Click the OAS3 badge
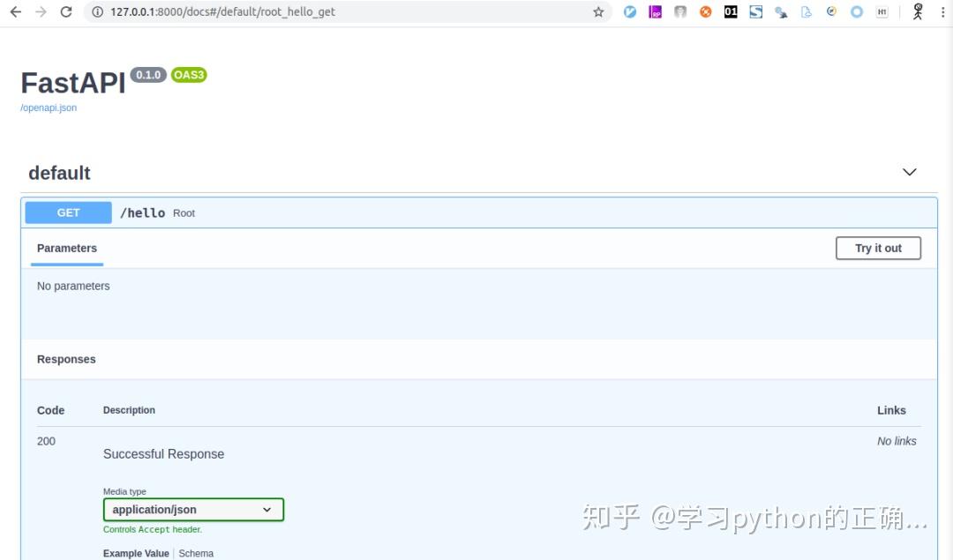953x560 pixels. coord(189,75)
